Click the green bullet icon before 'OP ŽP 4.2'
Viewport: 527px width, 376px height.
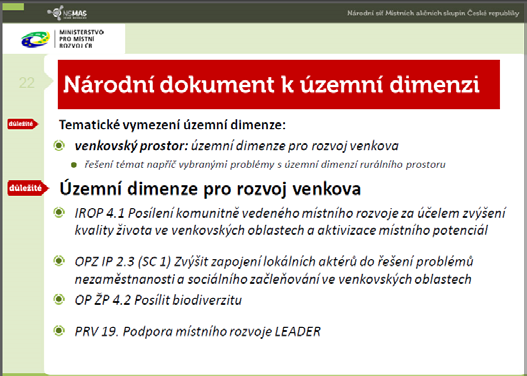(x=59, y=299)
